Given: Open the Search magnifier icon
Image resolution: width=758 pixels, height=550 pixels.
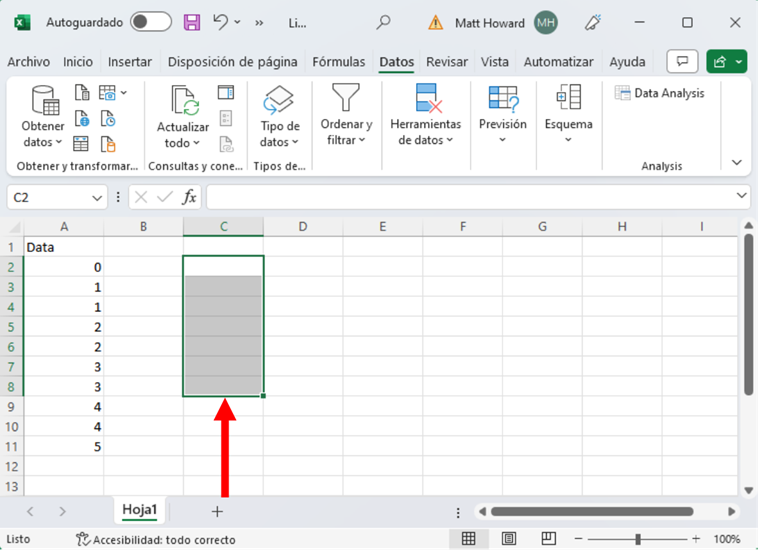Looking at the screenshot, I should (383, 22).
